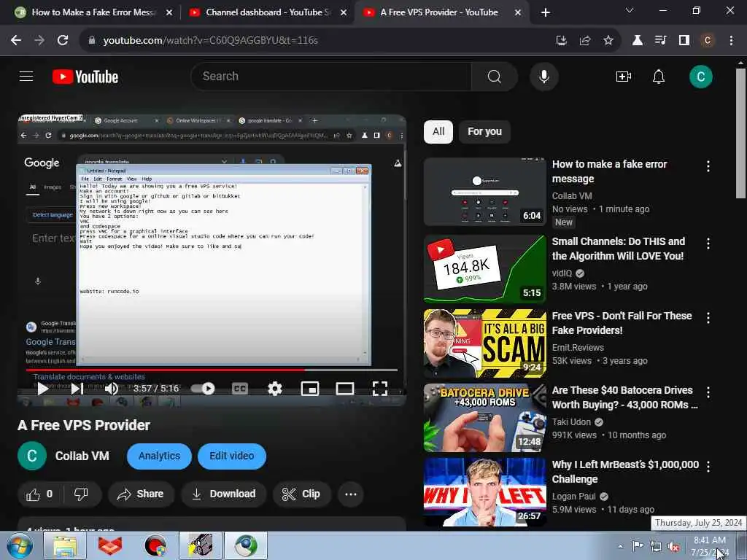Click Edit video button
The width and height of the screenshot is (747, 560).
coord(231,456)
